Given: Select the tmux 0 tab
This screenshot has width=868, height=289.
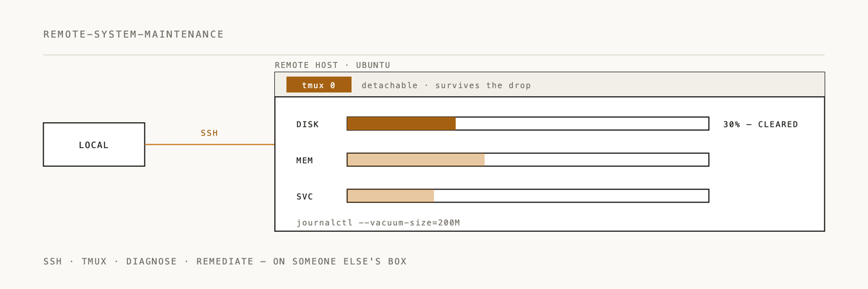Looking at the screenshot, I should [319, 85].
